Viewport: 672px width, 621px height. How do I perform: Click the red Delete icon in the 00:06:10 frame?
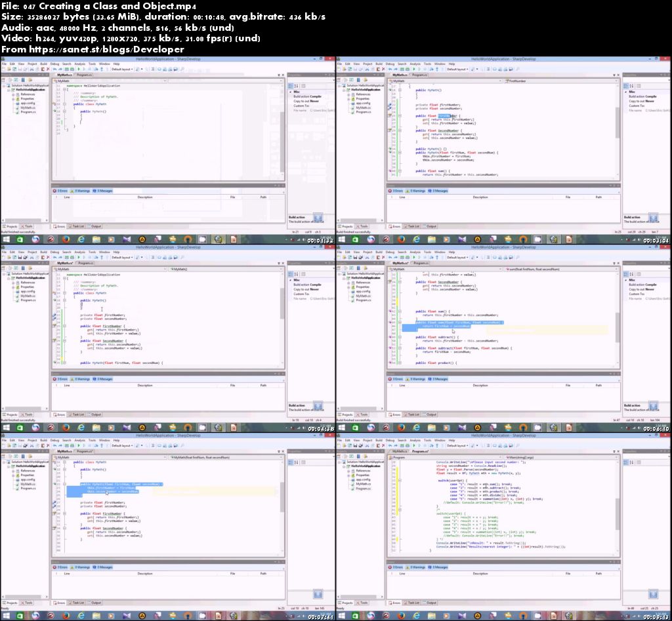click(x=383, y=258)
